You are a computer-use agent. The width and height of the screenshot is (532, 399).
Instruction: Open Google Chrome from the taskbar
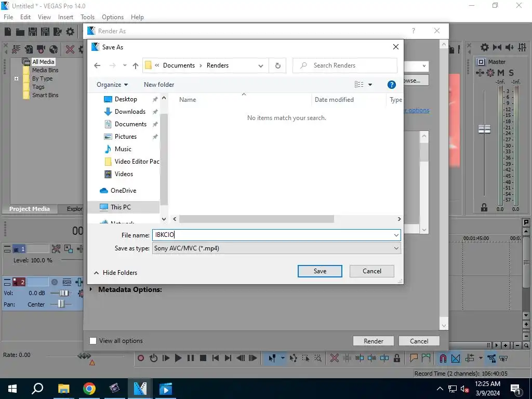[89, 389]
